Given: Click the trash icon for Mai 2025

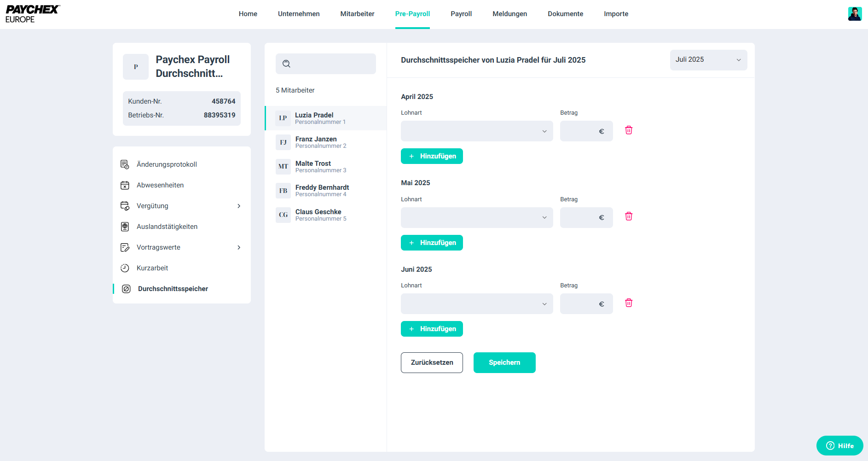Looking at the screenshot, I should coord(629,216).
